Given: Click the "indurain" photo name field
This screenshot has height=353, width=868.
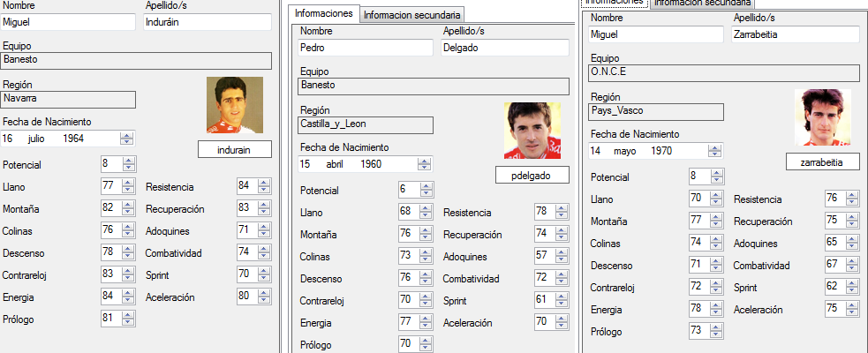Looking at the screenshot, I should (x=234, y=150).
